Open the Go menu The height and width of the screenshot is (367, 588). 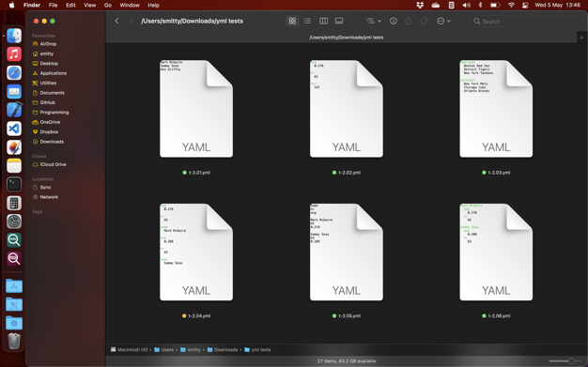coord(108,5)
